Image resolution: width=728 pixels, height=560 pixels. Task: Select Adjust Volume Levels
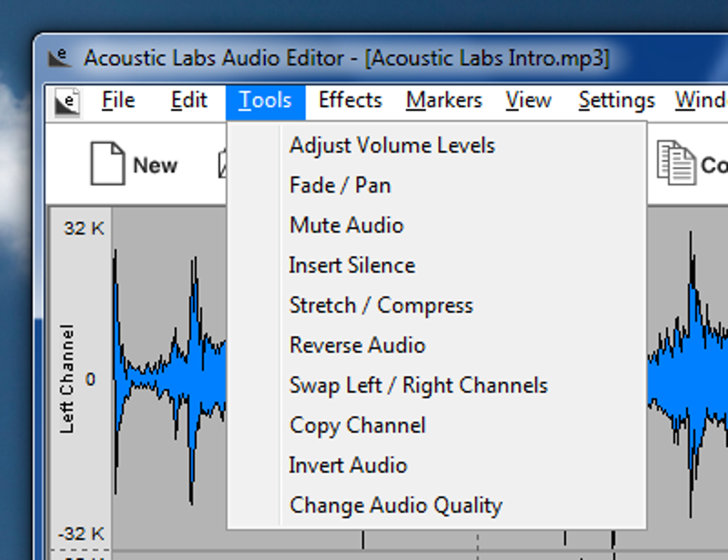coord(392,146)
